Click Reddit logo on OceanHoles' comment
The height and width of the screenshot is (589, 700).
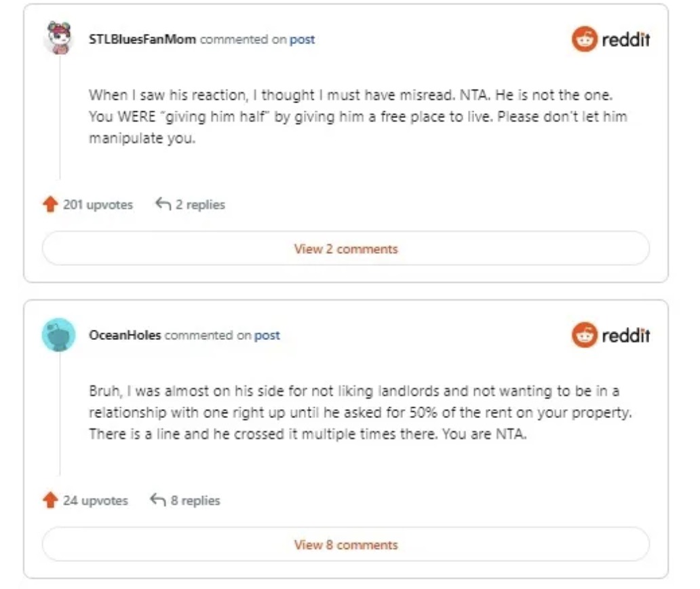click(x=610, y=335)
